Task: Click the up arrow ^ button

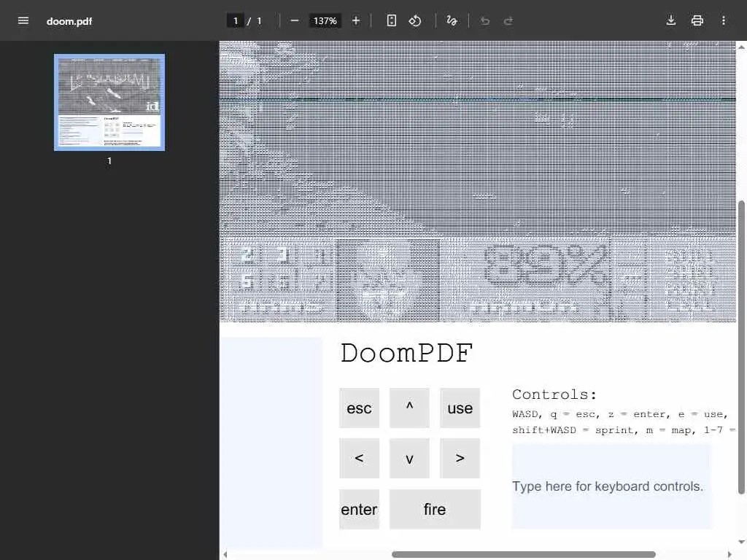Action: click(409, 408)
